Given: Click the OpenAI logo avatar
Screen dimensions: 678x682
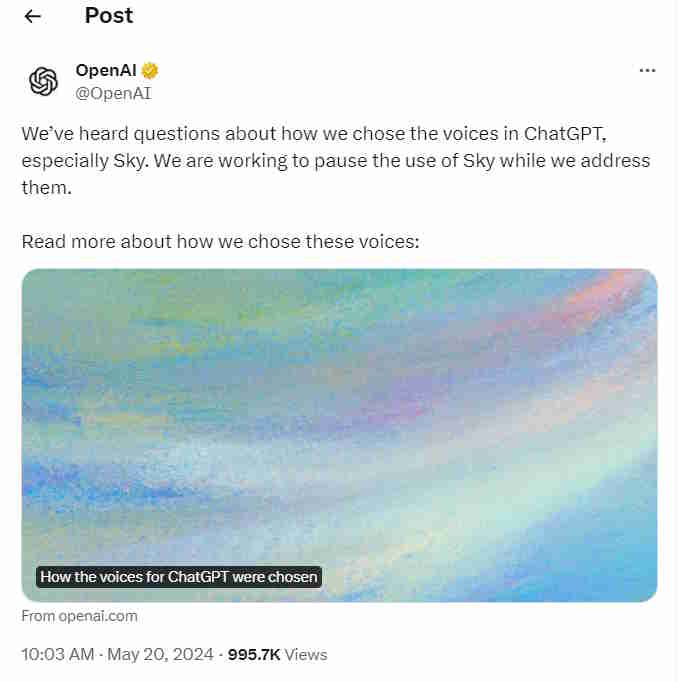Looking at the screenshot, I should pyautogui.click(x=43, y=81).
